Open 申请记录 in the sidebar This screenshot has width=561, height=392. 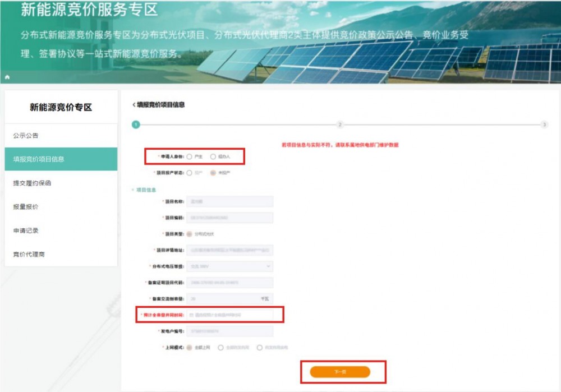click(61, 230)
